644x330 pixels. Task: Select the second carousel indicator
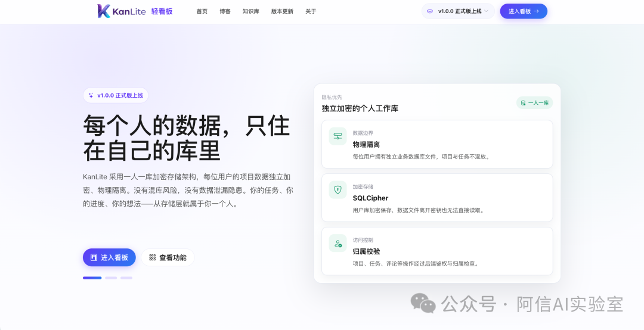click(x=111, y=278)
